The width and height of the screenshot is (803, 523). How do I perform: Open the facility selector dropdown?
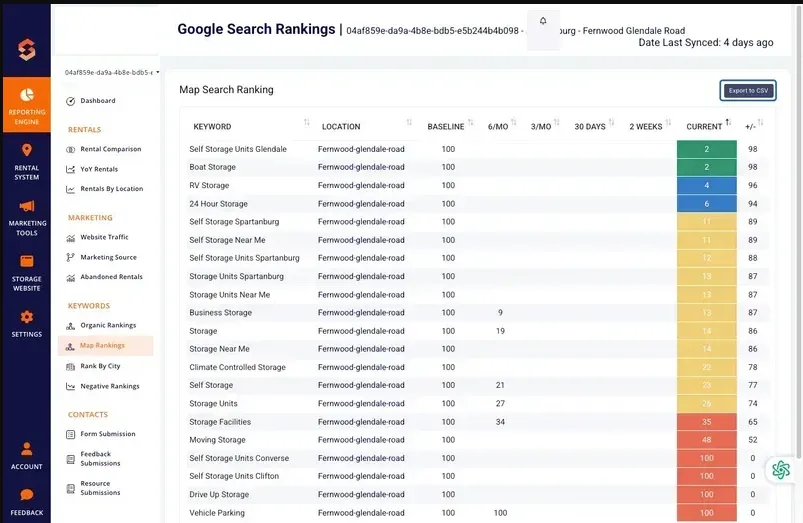112,72
